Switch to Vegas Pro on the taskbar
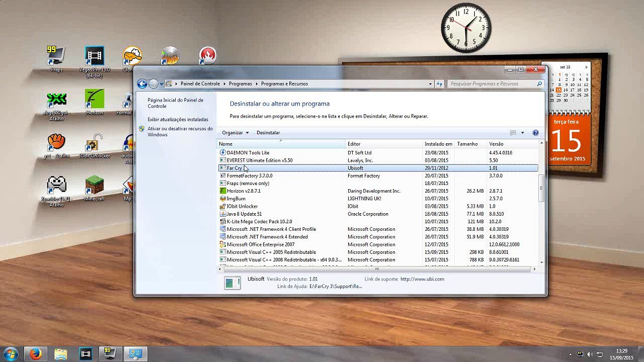The height and width of the screenshot is (362, 644). coord(86,354)
